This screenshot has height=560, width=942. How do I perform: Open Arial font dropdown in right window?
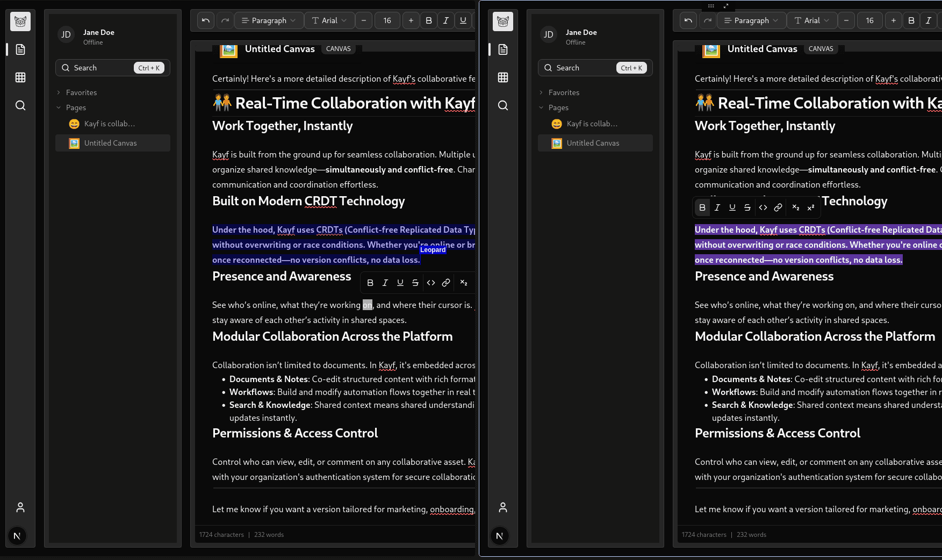[812, 20]
